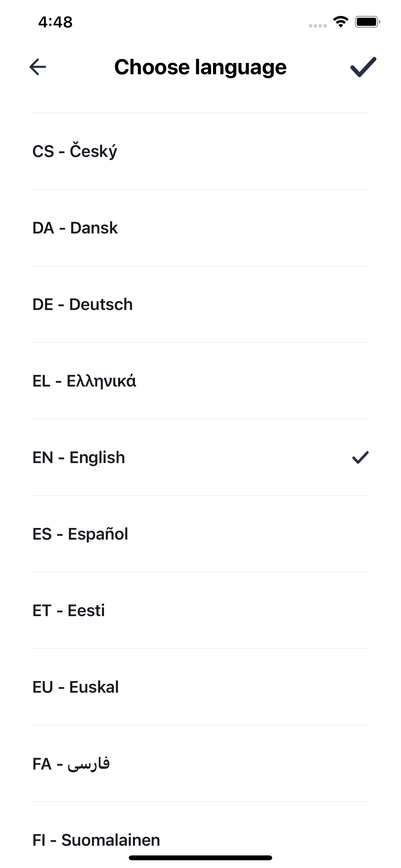Screen dimensions: 401x868
Task: Tap the Wi-Fi status icon
Action: [x=341, y=22]
